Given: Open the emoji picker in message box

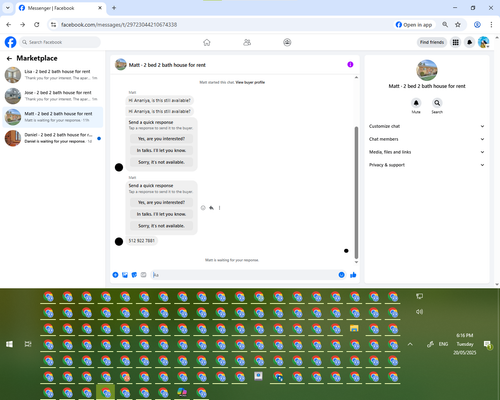Looking at the screenshot, I should coord(341,275).
